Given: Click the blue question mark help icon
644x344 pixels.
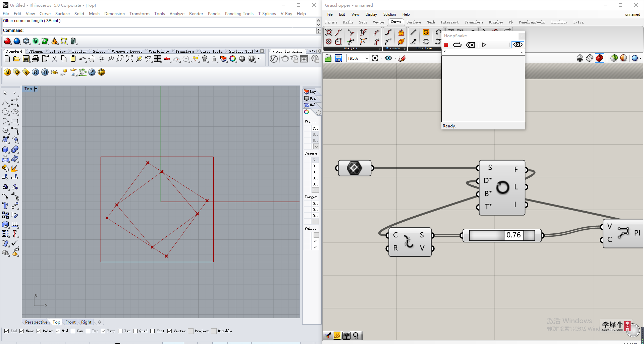Looking at the screenshot, I should [x=92, y=72].
